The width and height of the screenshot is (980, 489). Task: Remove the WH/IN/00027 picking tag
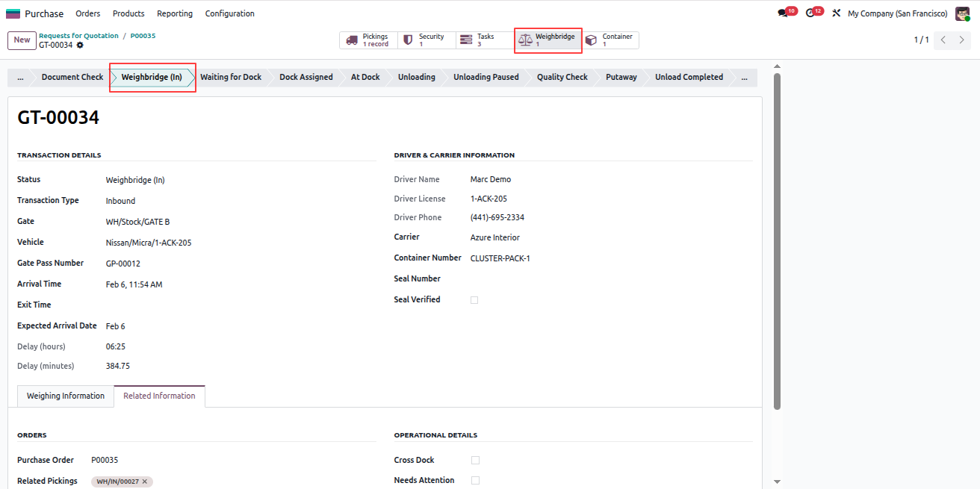145,482
